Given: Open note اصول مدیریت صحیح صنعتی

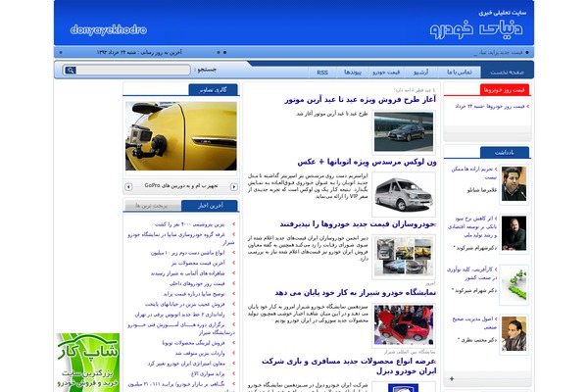Looking at the screenshot, I should pos(474,323).
